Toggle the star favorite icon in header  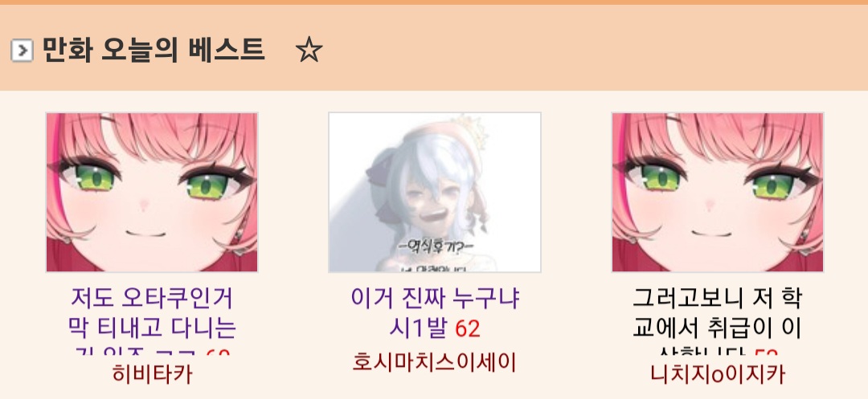point(309,50)
